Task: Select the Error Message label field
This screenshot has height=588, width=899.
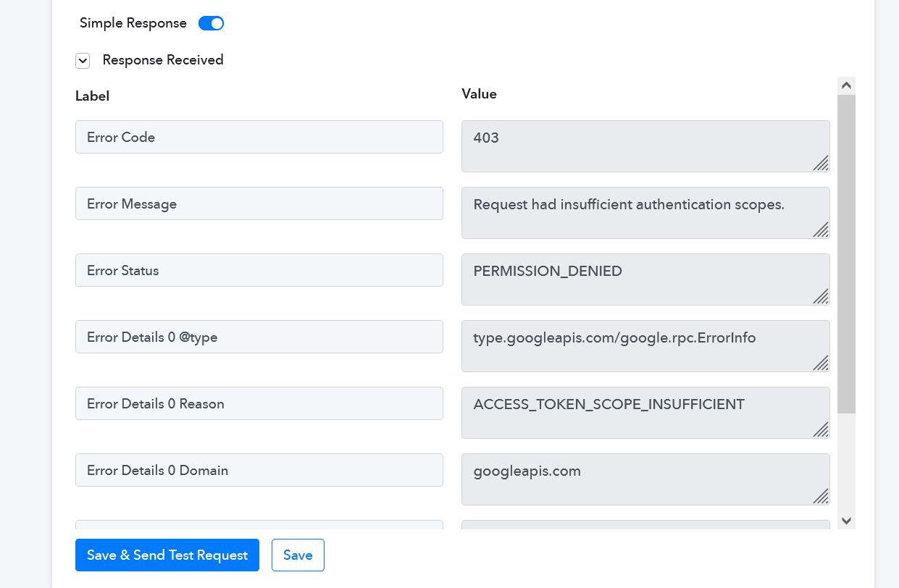Action: pos(259,203)
